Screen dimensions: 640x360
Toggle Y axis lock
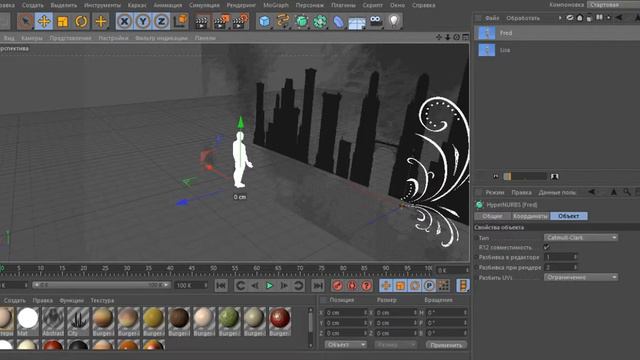click(143, 21)
